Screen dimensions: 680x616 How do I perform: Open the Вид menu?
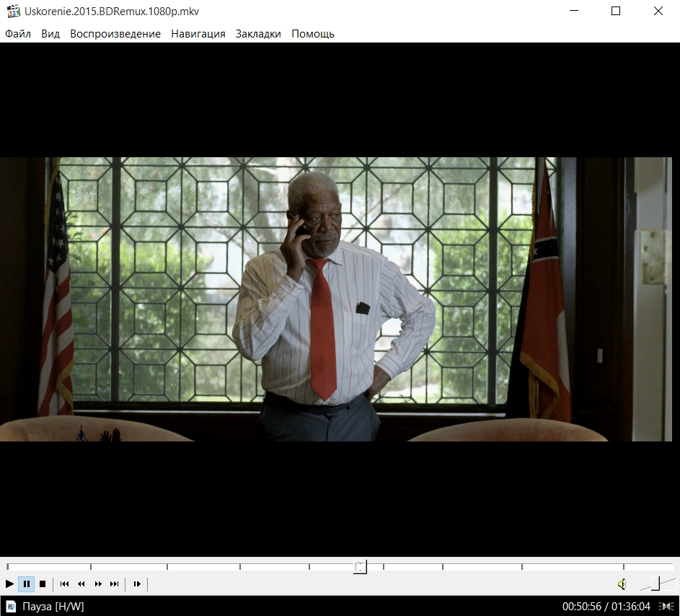50,34
